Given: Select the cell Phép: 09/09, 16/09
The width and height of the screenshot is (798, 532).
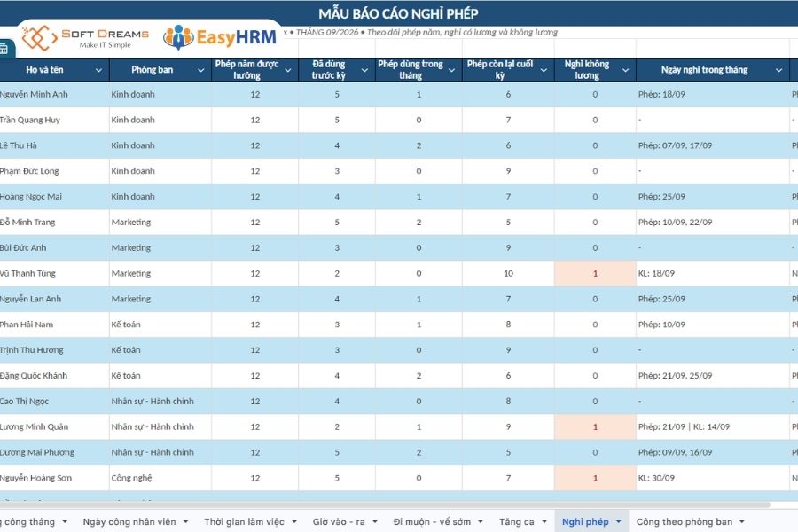Looking at the screenshot, I should pos(713,452).
